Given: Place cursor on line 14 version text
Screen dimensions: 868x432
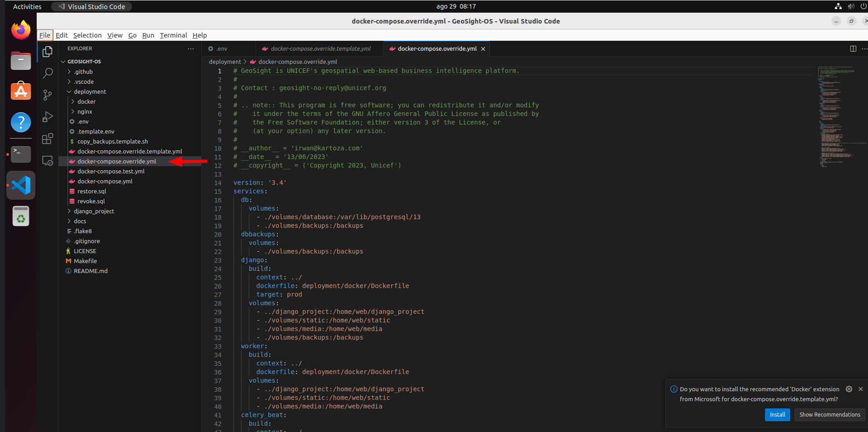Looking at the screenshot, I should pyautogui.click(x=260, y=182).
